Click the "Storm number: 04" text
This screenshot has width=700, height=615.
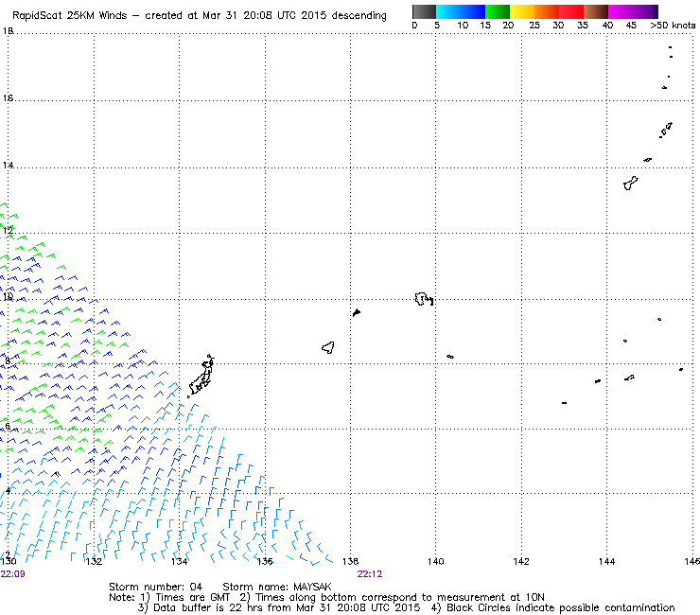[x=155, y=587]
